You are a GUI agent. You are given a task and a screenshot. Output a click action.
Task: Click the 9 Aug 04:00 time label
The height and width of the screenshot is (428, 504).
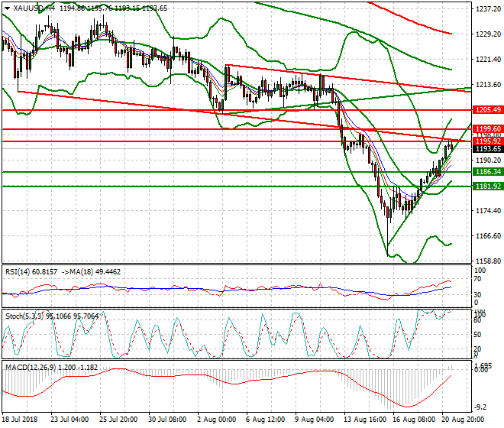[315, 420]
